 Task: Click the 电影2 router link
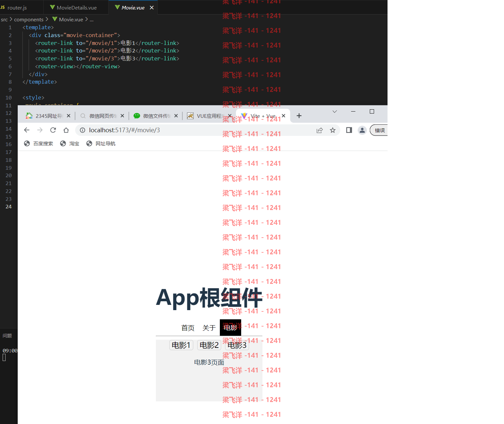coord(209,345)
